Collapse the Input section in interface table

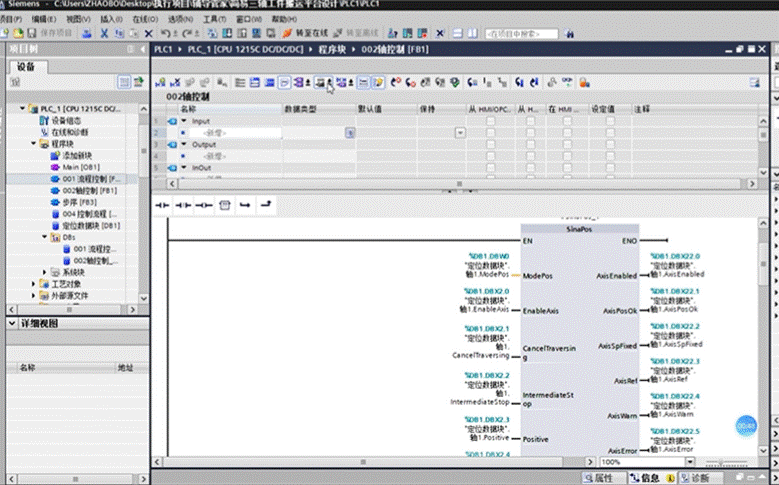coord(184,121)
